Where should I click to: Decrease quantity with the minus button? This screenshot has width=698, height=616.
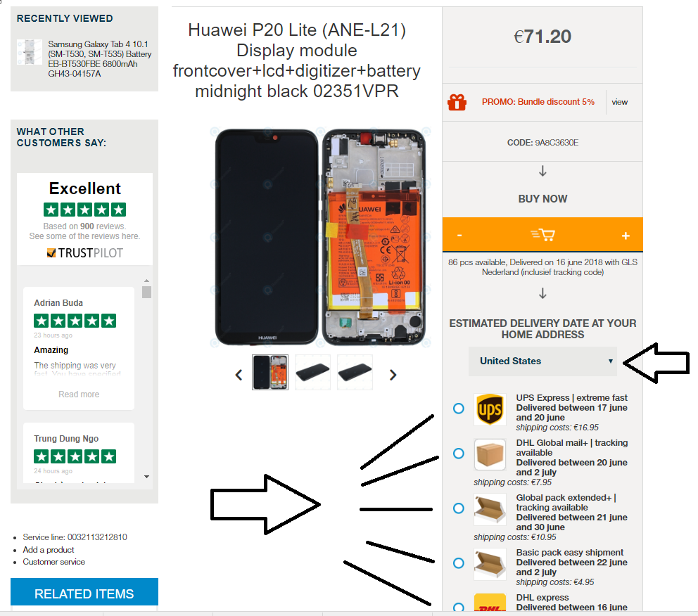tap(459, 236)
